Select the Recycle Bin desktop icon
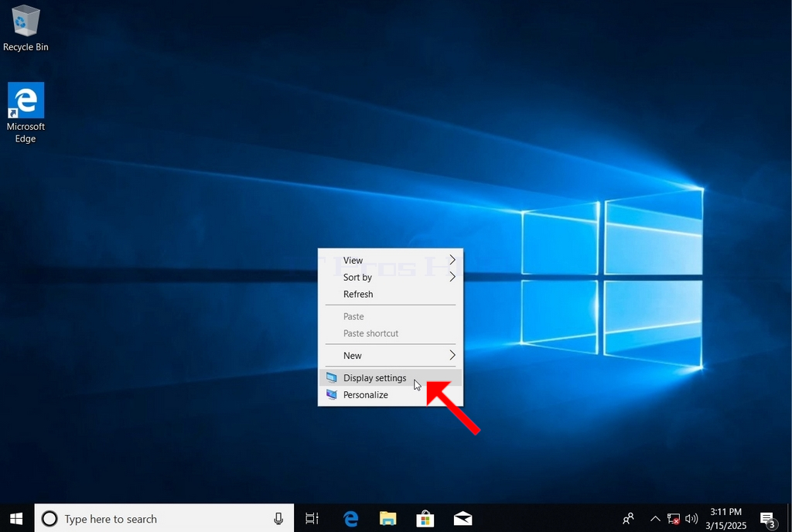The width and height of the screenshot is (792, 532). (x=26, y=28)
